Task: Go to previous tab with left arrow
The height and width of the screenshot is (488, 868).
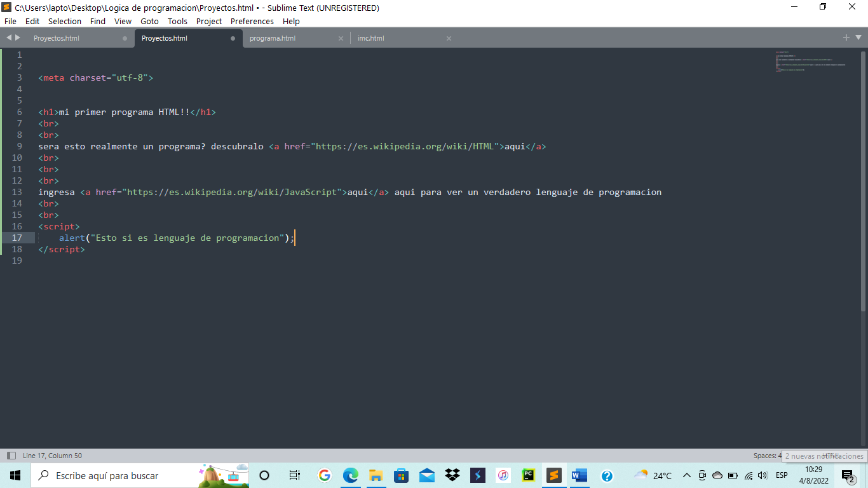Action: 8,38
